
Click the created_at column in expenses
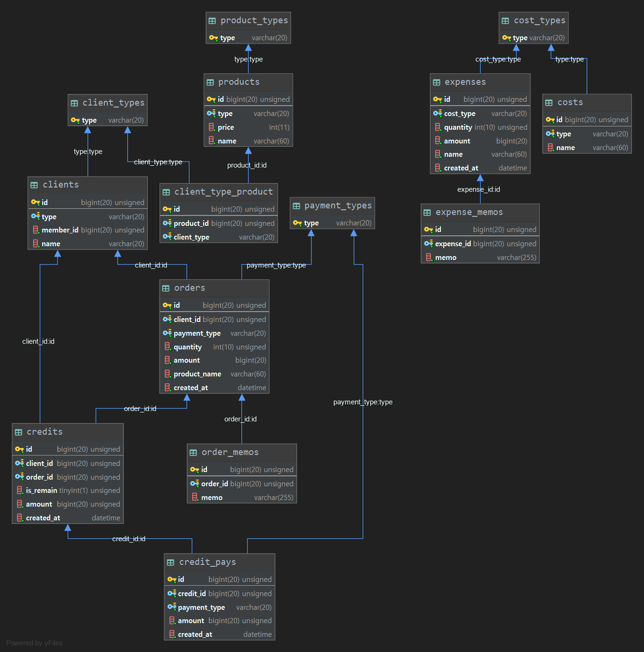[480, 168]
